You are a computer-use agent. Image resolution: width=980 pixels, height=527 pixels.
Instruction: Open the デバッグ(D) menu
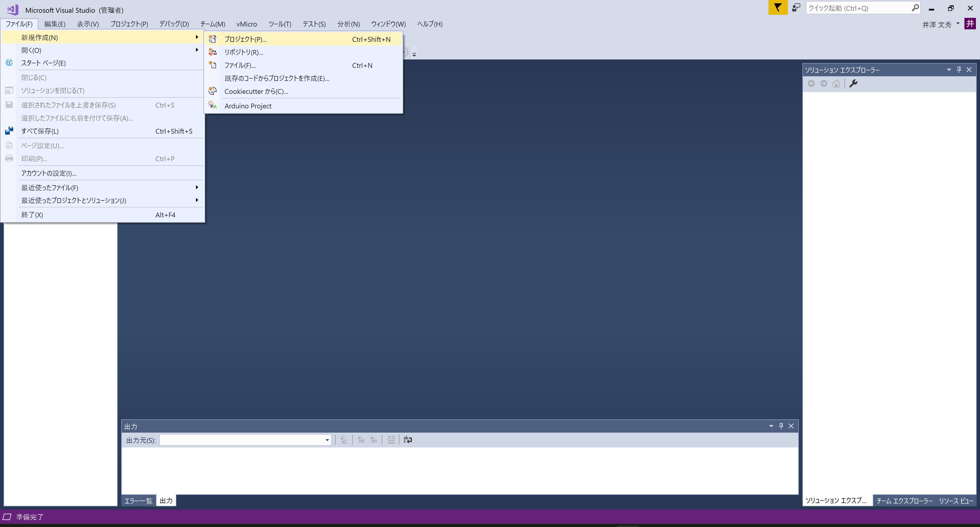[x=174, y=24]
